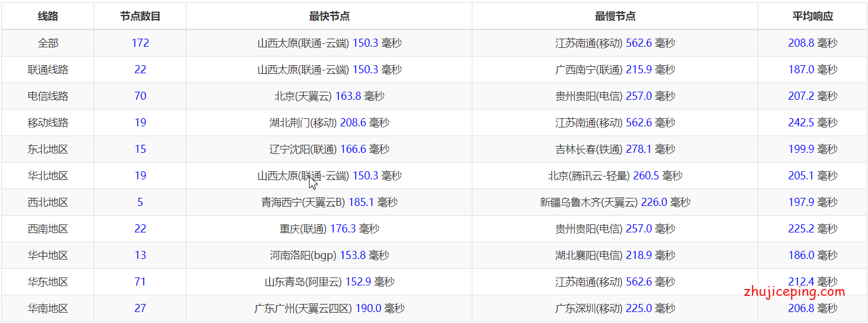
Task: Select the 移动线路 row label
Action: (48, 123)
